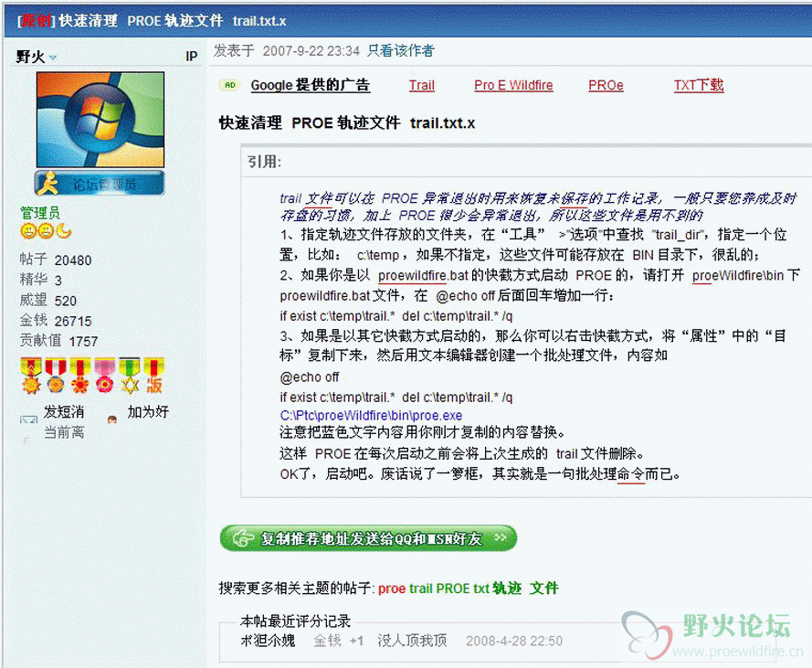Click the C:\Ptc\proeWildfire\bin\proe.exe blue path text

pos(371,416)
